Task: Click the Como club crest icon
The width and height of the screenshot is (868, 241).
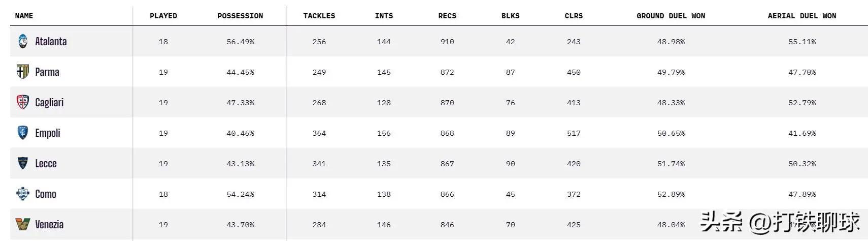Action: 23,194
